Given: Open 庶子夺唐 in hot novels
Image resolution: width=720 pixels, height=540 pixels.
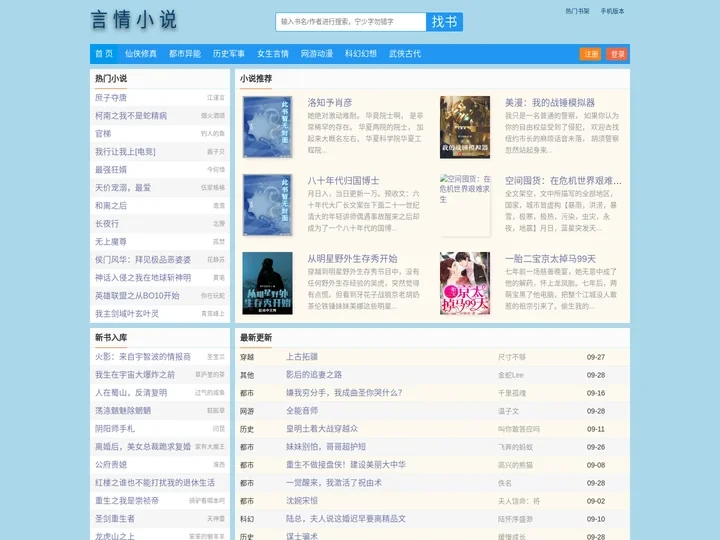Looking at the screenshot, I should click(x=111, y=98).
